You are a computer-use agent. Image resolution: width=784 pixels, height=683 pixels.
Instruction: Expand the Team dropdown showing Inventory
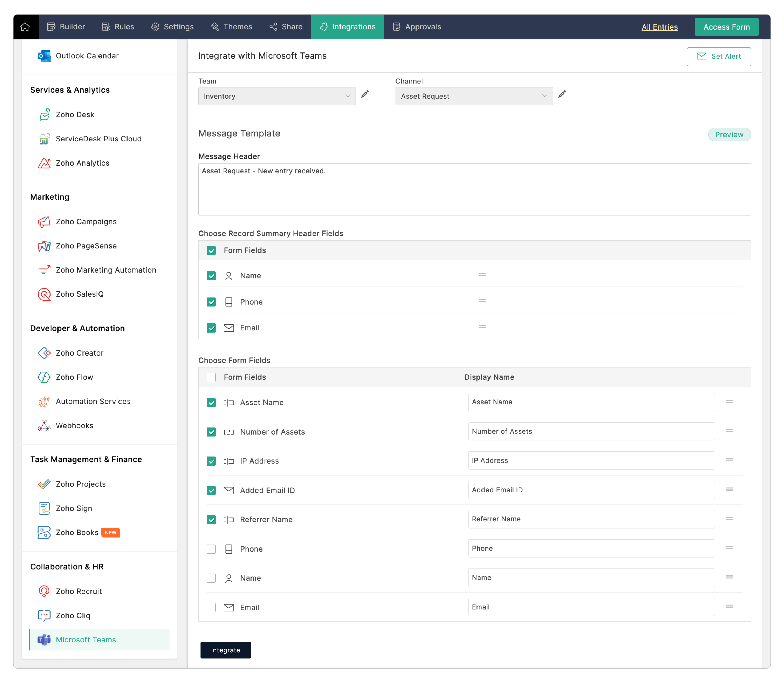click(x=277, y=96)
